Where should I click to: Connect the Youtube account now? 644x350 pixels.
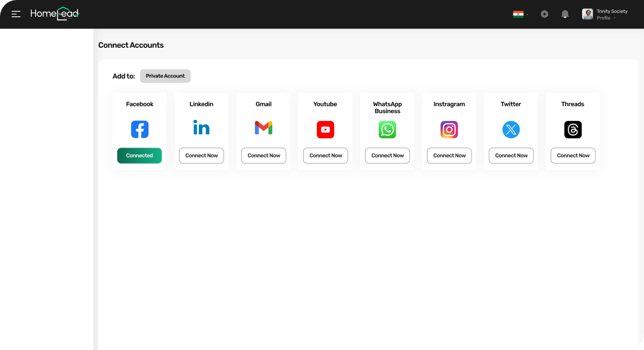325,156
